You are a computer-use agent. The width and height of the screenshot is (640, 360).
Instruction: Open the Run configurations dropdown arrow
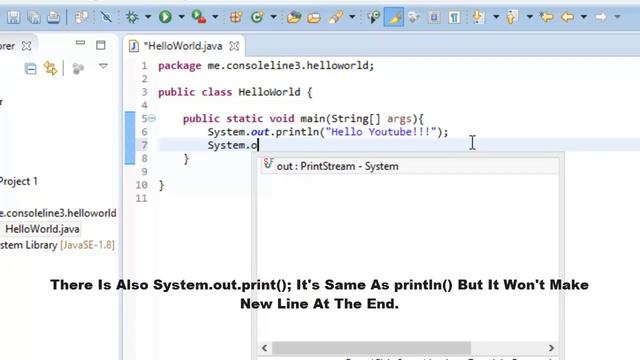[x=181, y=17]
